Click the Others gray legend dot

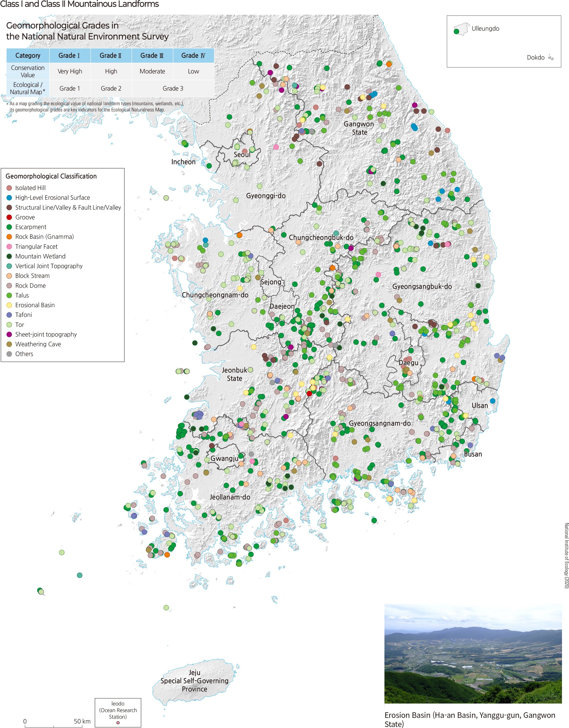[9, 354]
